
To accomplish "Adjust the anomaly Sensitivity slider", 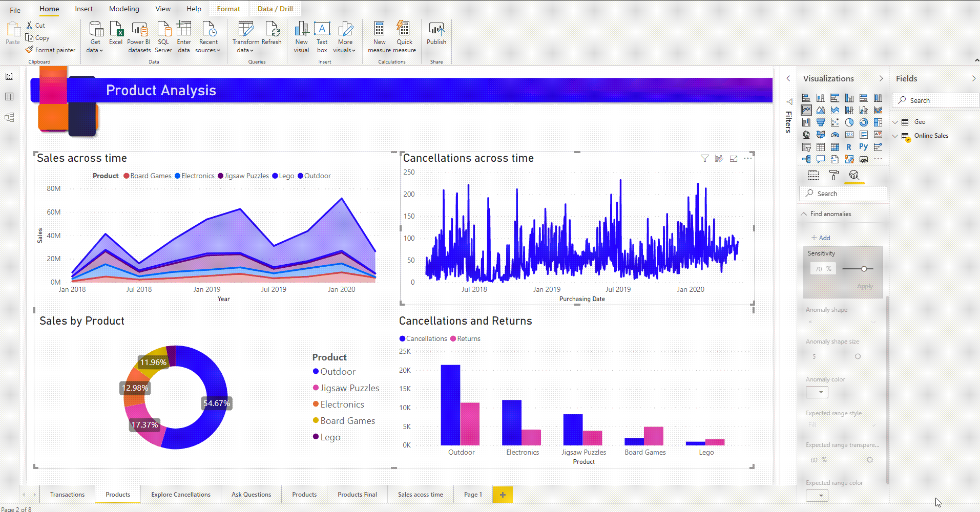I will pyautogui.click(x=864, y=268).
